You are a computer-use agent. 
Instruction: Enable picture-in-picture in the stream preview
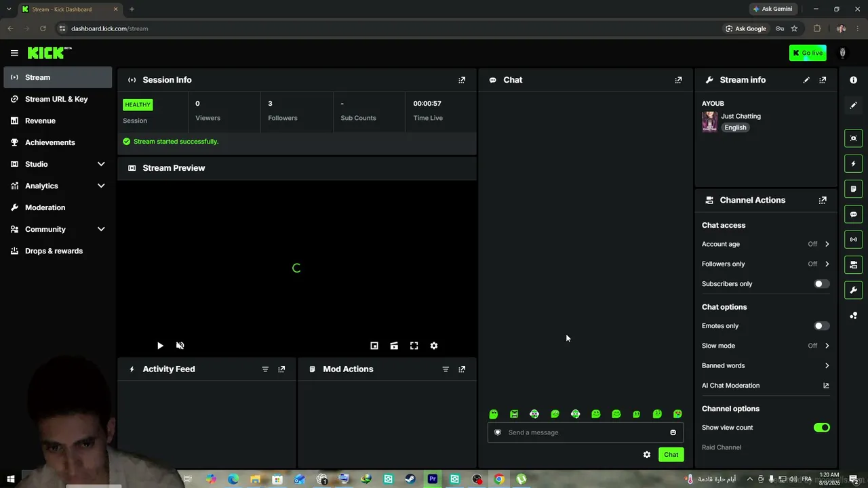point(374,346)
